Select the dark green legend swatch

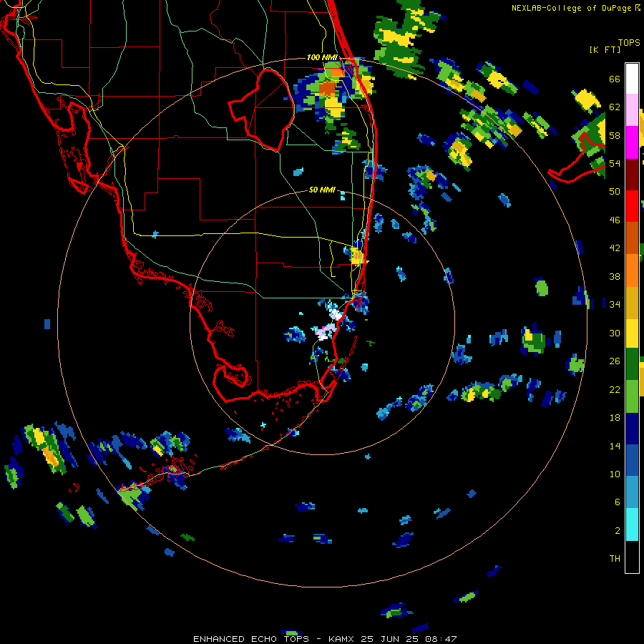coord(632,364)
